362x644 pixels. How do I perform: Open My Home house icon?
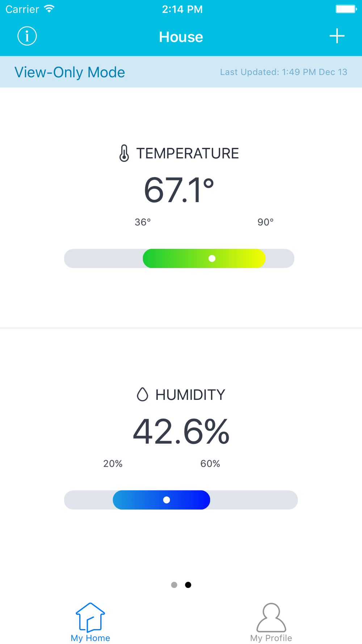pyautogui.click(x=90, y=617)
